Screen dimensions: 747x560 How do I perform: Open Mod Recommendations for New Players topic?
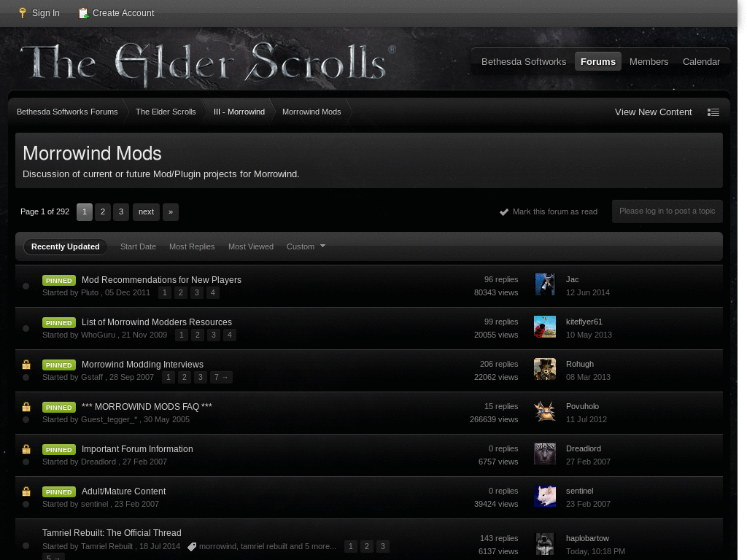click(x=161, y=280)
